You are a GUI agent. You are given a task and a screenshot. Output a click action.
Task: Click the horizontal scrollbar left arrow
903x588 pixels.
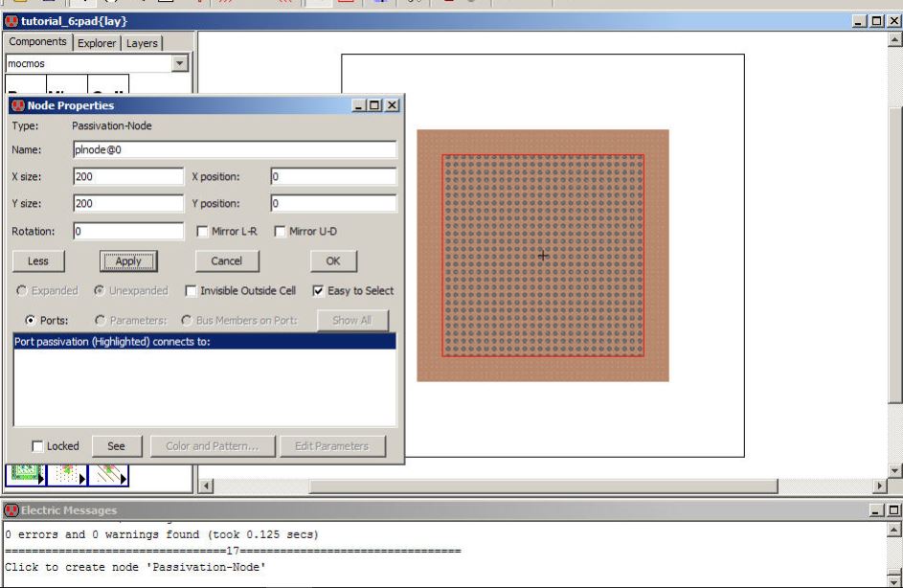click(x=205, y=486)
